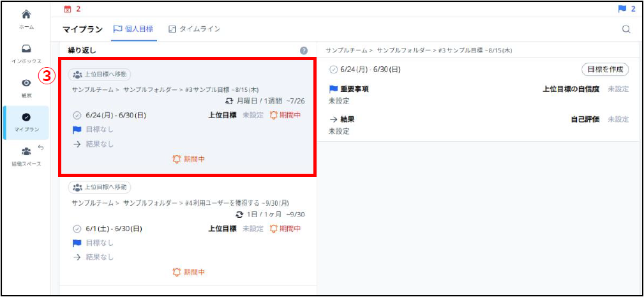Set 上位目標の自信度 未設定 value
644x297 pixels.
pos(618,89)
